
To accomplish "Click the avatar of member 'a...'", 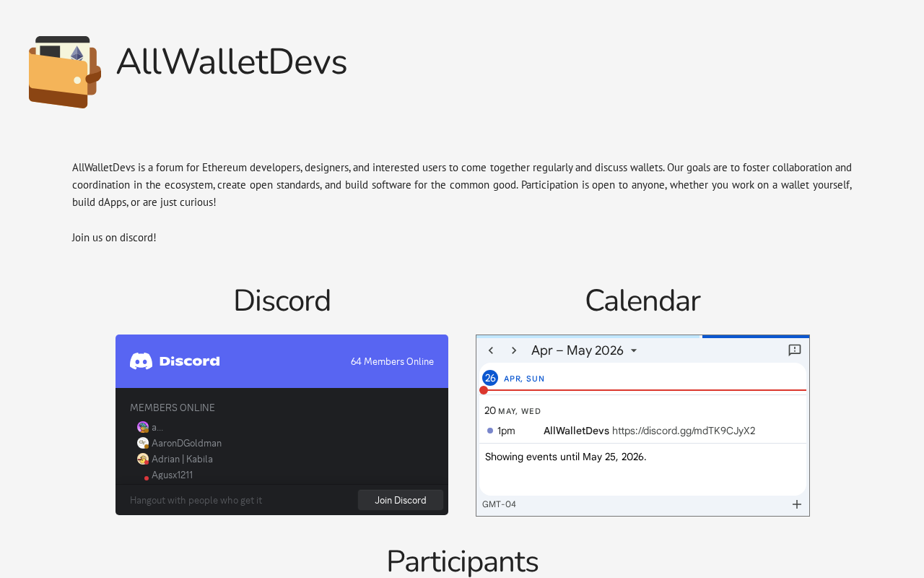I will pyautogui.click(x=143, y=427).
